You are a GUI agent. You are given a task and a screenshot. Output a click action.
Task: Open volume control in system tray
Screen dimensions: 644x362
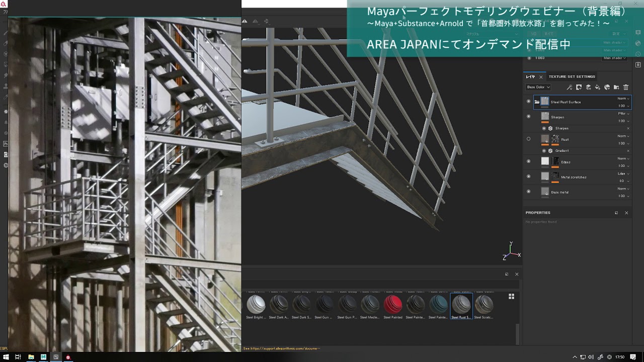[591, 357]
